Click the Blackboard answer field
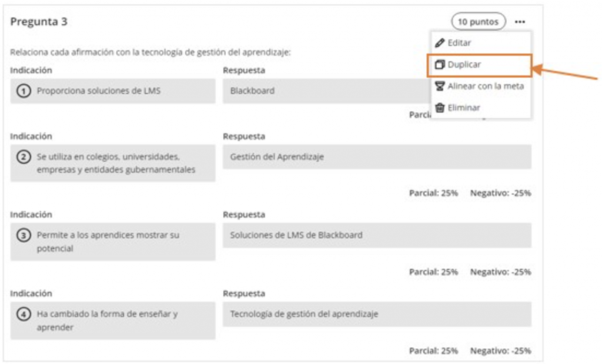This screenshot has height=364, width=602. point(327,91)
